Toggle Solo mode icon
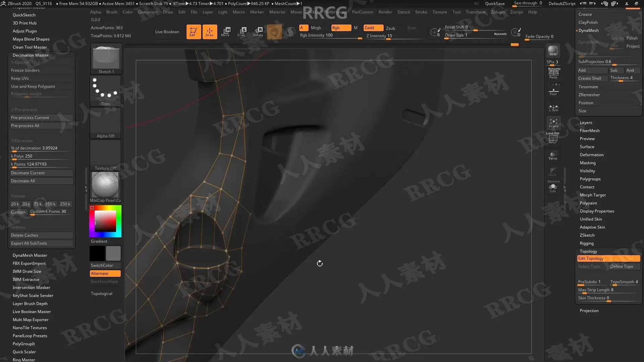This screenshot has width=644, height=362. tap(553, 188)
